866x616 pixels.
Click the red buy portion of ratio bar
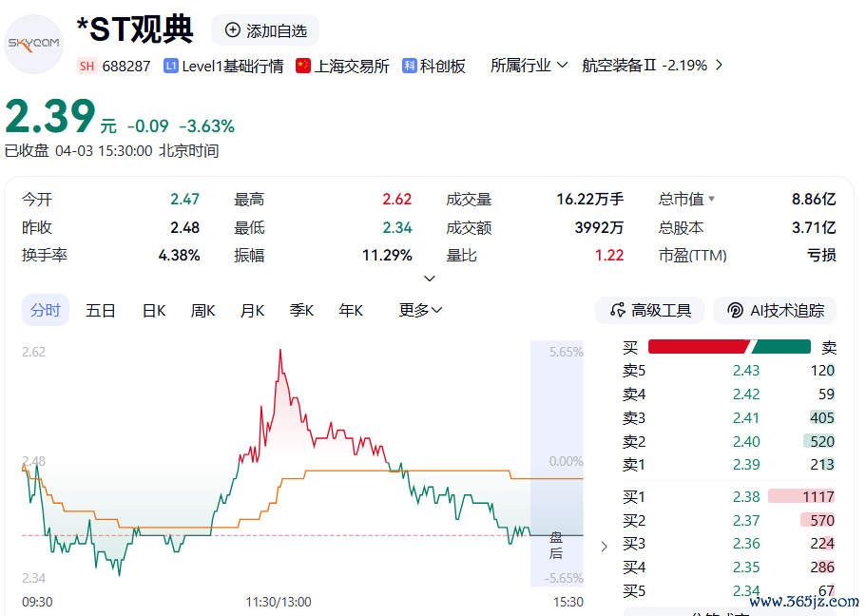pos(698,347)
